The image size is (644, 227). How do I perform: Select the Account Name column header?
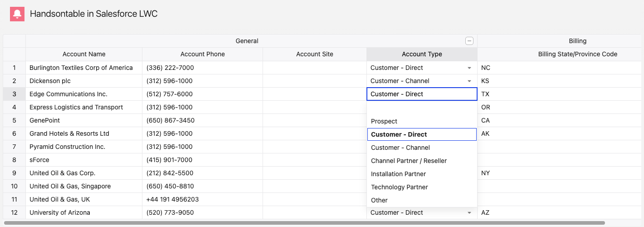point(84,54)
